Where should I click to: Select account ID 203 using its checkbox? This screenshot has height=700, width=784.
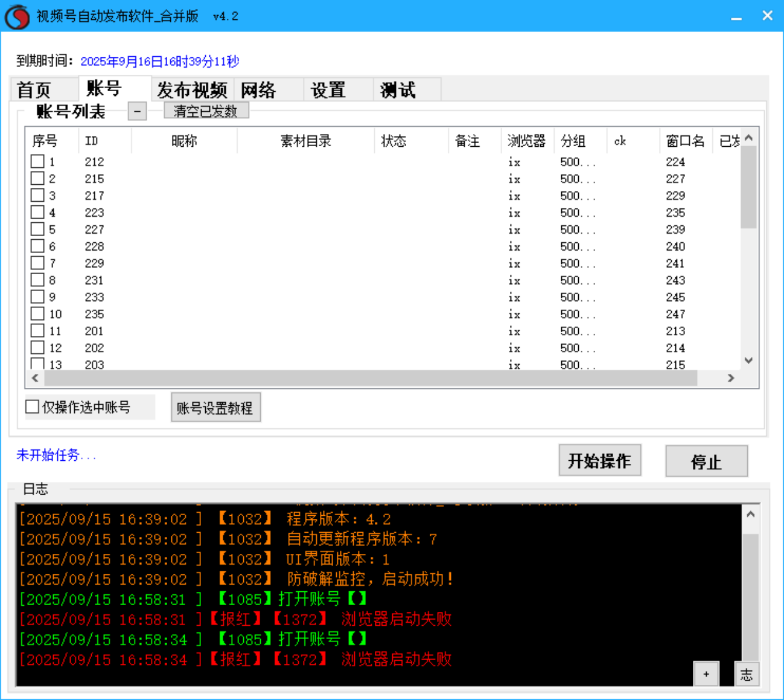(37, 363)
